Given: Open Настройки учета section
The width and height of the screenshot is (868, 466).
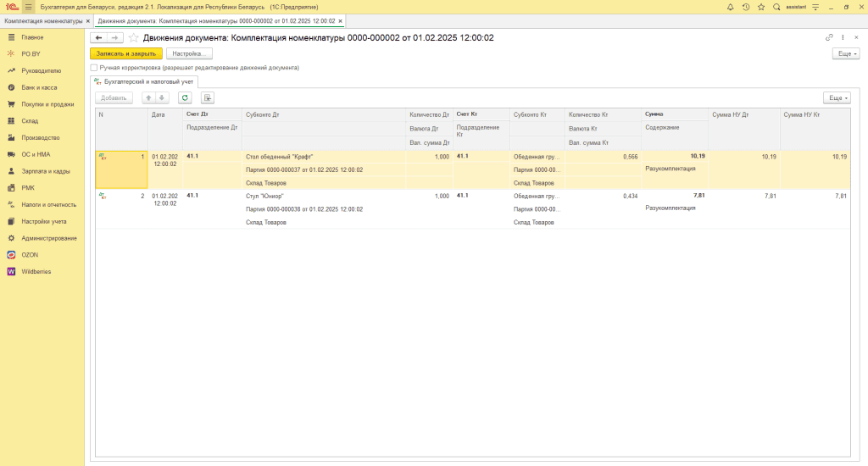Looking at the screenshot, I should tap(42, 221).
